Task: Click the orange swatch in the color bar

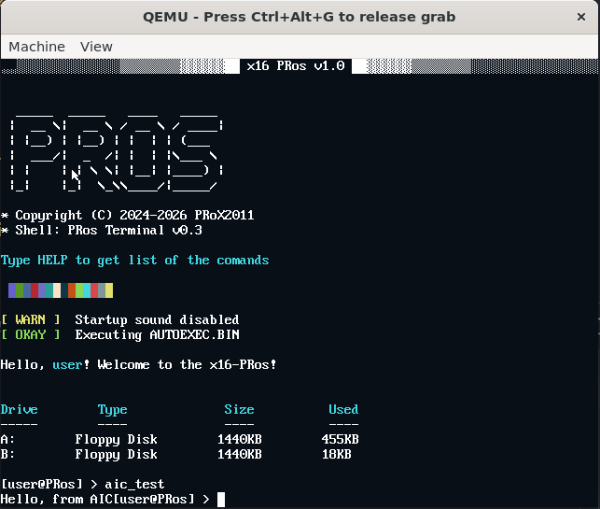Action: pos(72,290)
